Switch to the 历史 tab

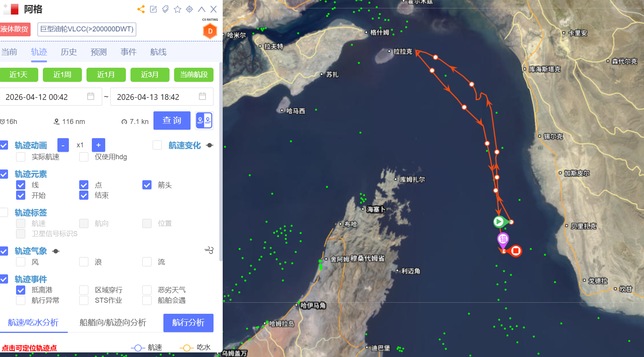pyautogui.click(x=69, y=52)
